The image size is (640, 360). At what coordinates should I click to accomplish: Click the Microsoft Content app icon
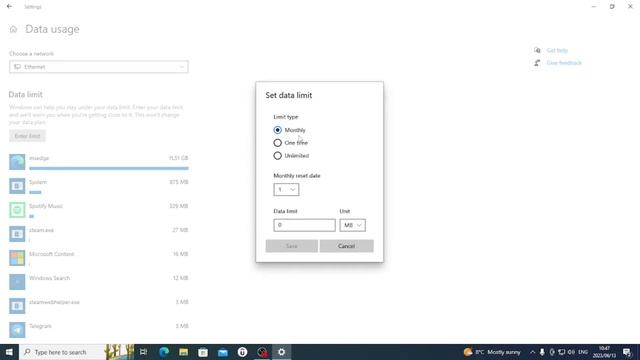[17, 258]
